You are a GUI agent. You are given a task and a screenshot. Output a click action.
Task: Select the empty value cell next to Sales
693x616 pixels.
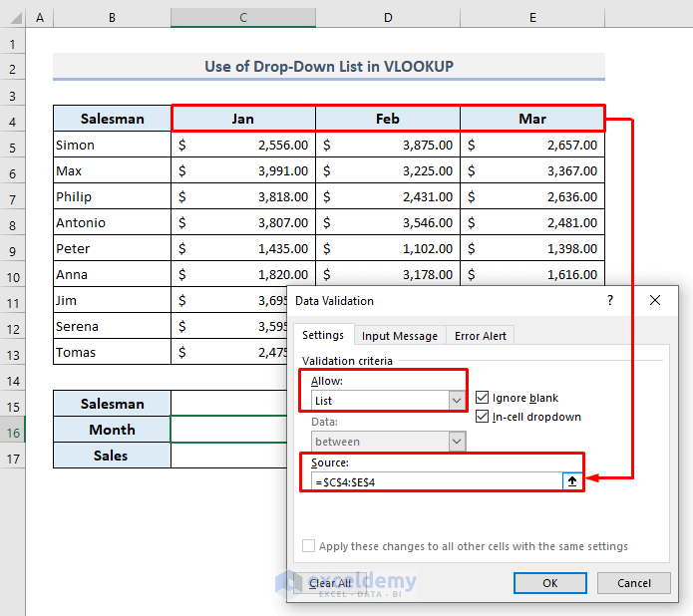229,456
